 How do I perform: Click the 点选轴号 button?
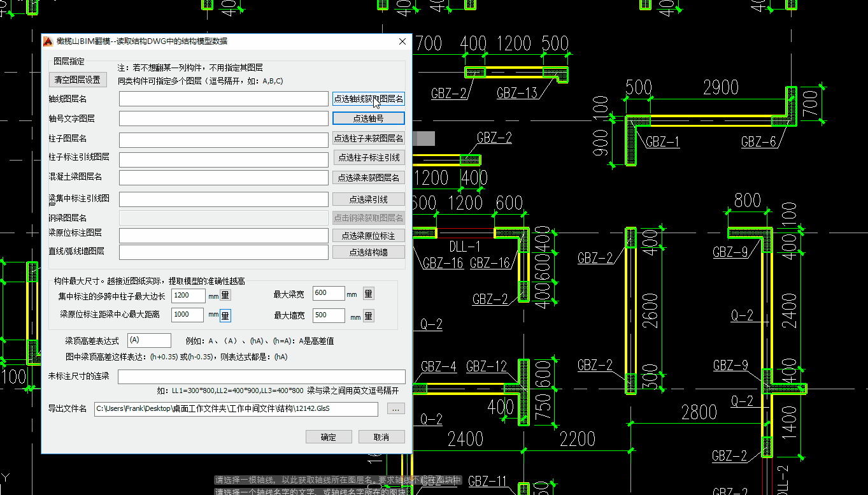tap(368, 118)
